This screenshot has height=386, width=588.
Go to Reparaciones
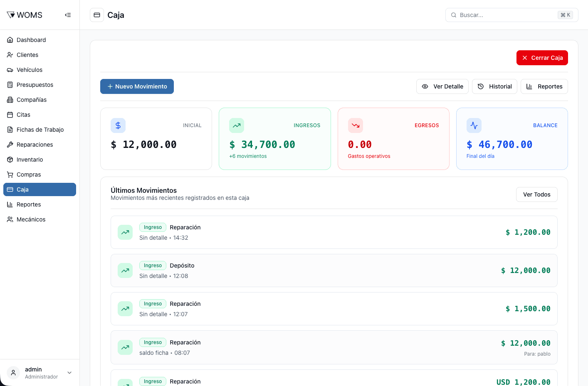pyautogui.click(x=40, y=145)
